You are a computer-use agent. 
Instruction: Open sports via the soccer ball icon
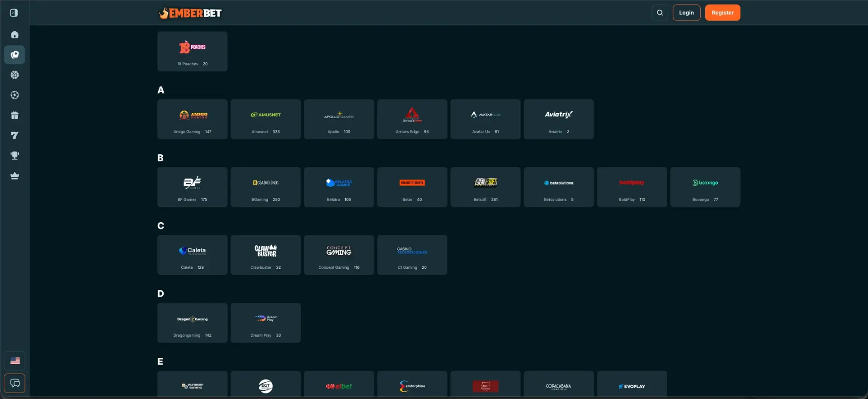(14, 95)
